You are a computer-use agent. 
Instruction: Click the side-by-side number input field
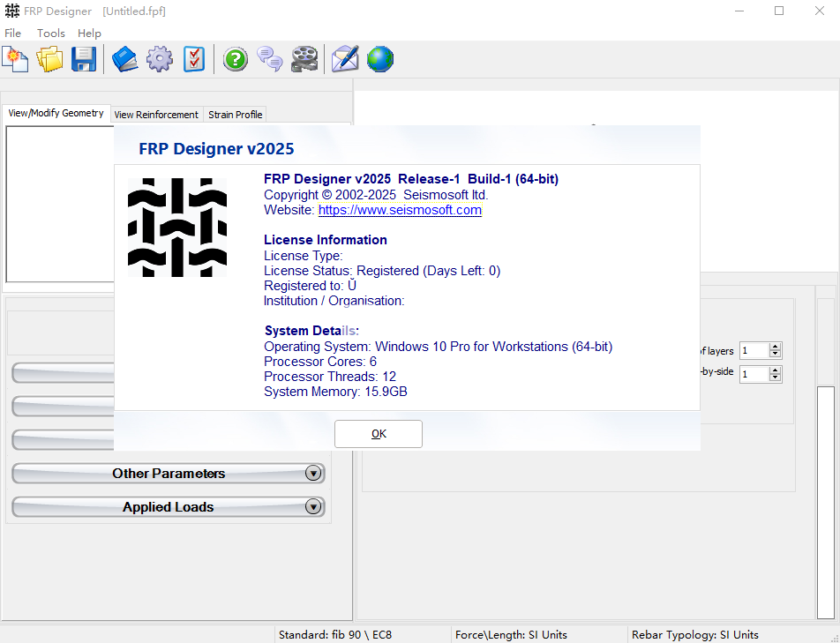(754, 374)
